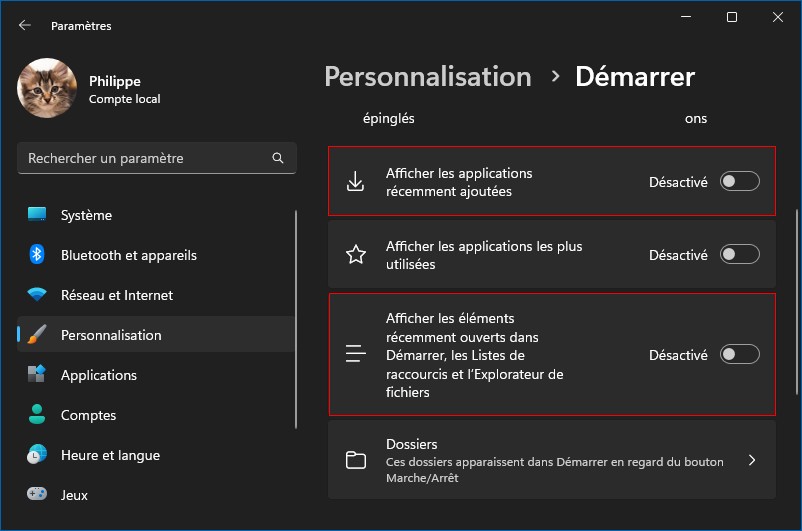Image resolution: width=802 pixels, height=531 pixels.
Task: Toggle the most used applications switch
Action: (x=739, y=255)
